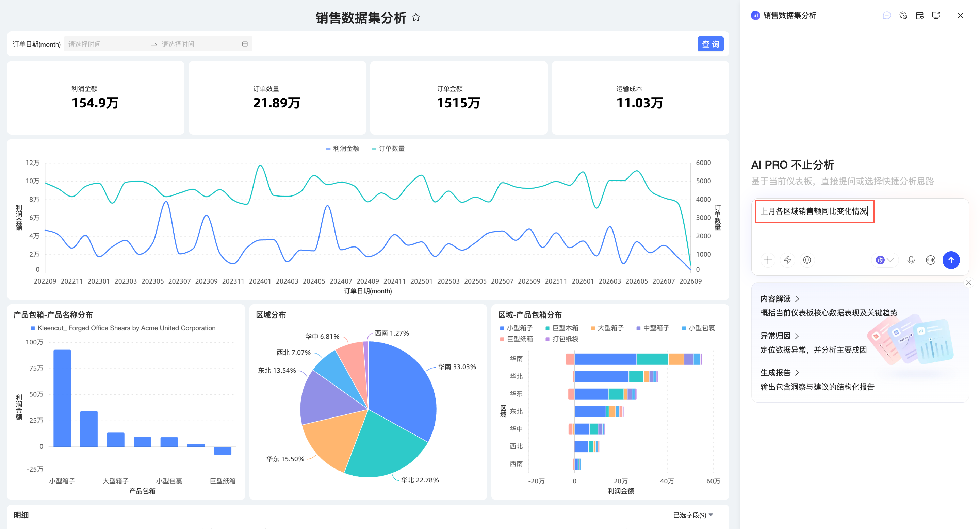980x529 pixels.
Task: Click the 销售数据集分析 dashboard title
Action: coord(361,17)
